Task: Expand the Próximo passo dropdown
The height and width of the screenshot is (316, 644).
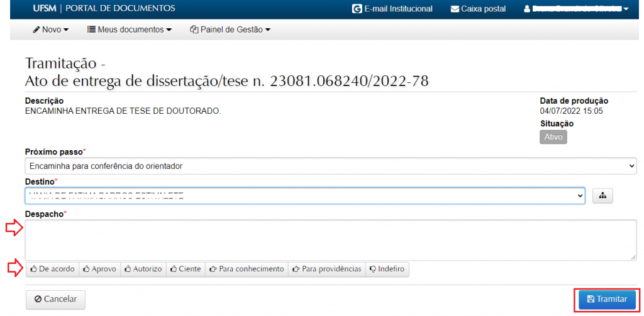Action: [x=331, y=166]
